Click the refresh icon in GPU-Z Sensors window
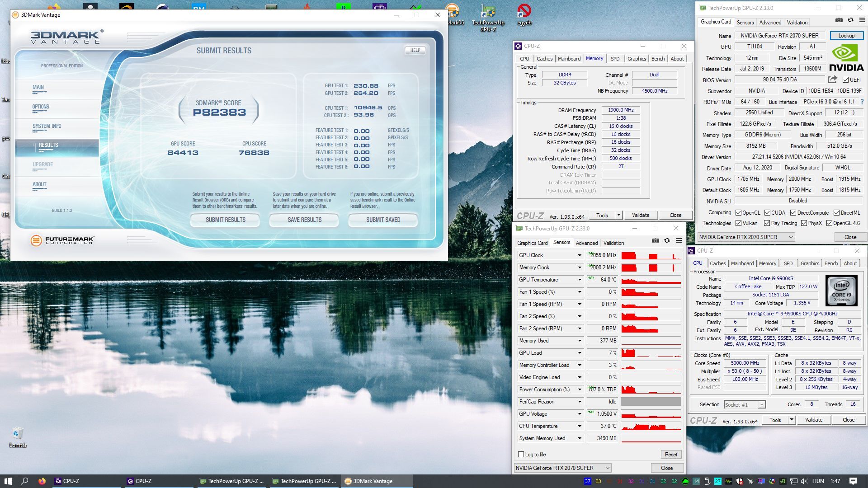Image resolution: width=868 pixels, height=488 pixels. tap(667, 241)
